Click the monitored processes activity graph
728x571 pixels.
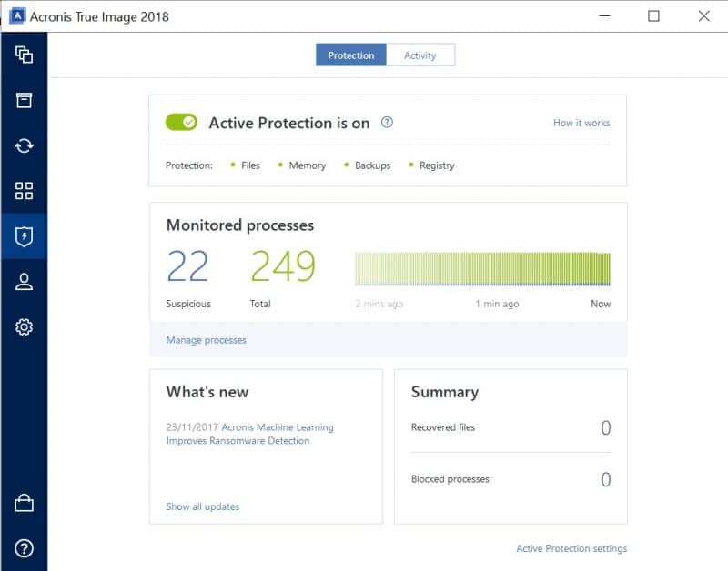482,268
